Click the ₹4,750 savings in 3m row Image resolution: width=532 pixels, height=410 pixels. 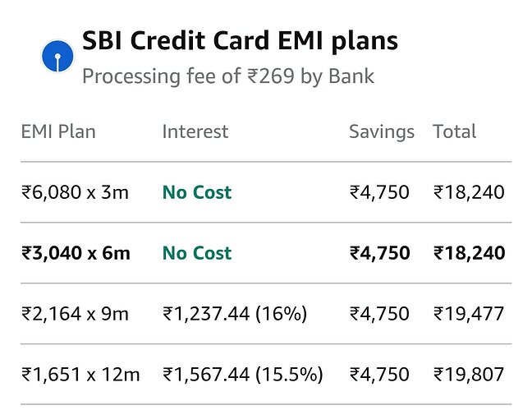[x=379, y=193]
